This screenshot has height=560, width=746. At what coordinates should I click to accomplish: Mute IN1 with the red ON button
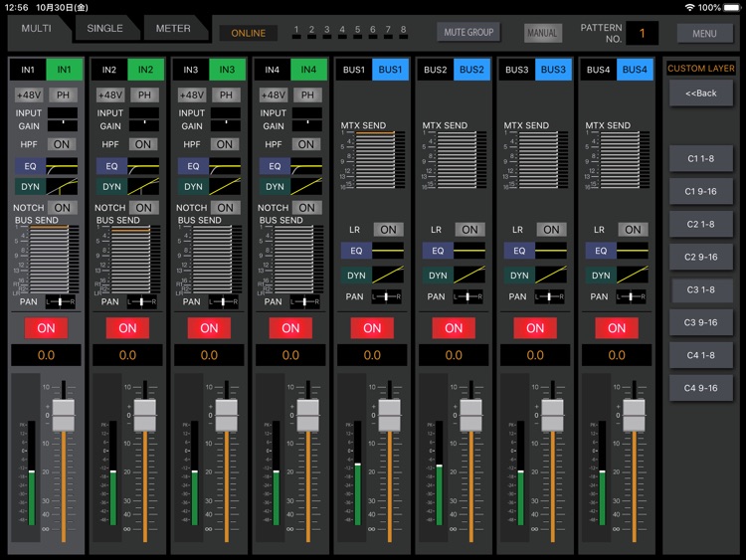[x=46, y=328]
